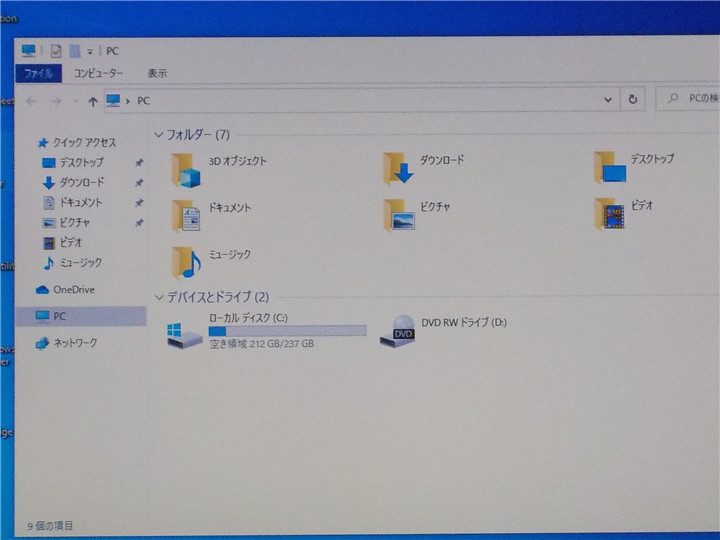Image resolution: width=720 pixels, height=540 pixels.
Task: Open the デスクトップ folder icon in main pane
Action: click(x=610, y=167)
